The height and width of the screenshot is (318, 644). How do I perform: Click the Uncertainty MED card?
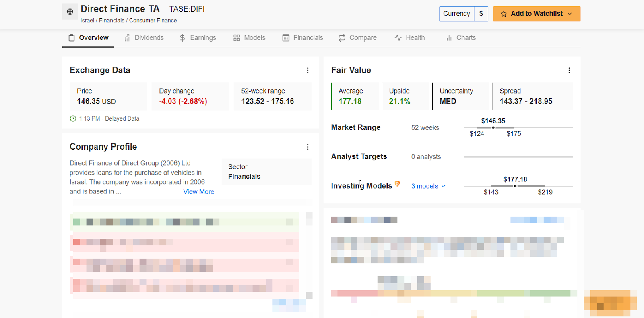461,96
